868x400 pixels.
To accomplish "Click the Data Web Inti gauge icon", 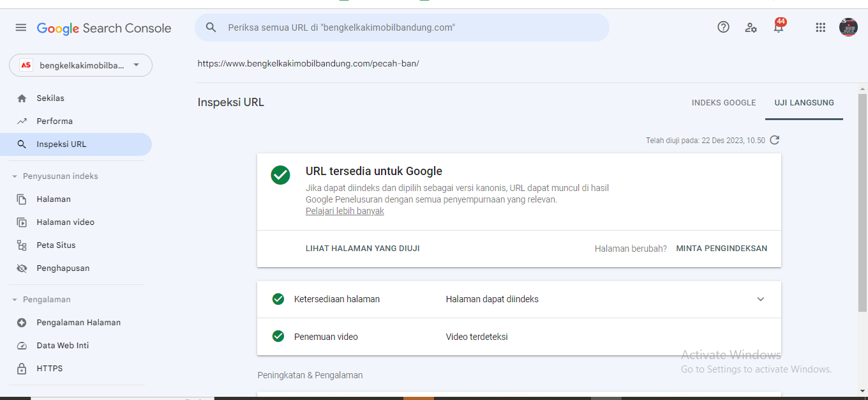I will (x=22, y=346).
